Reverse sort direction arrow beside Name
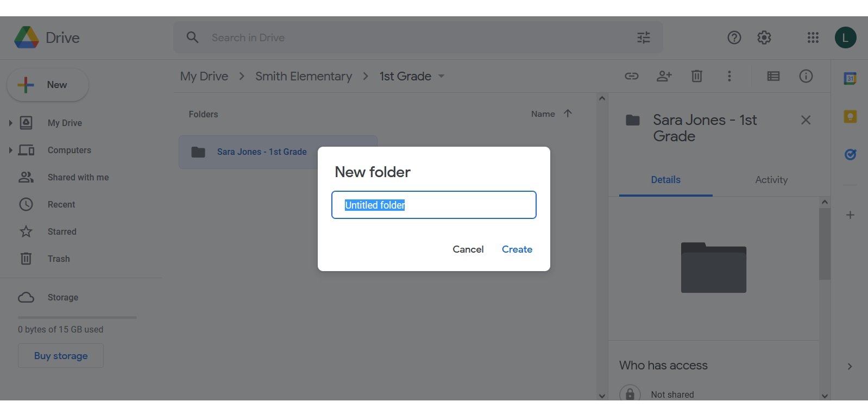868x414 pixels. click(568, 114)
